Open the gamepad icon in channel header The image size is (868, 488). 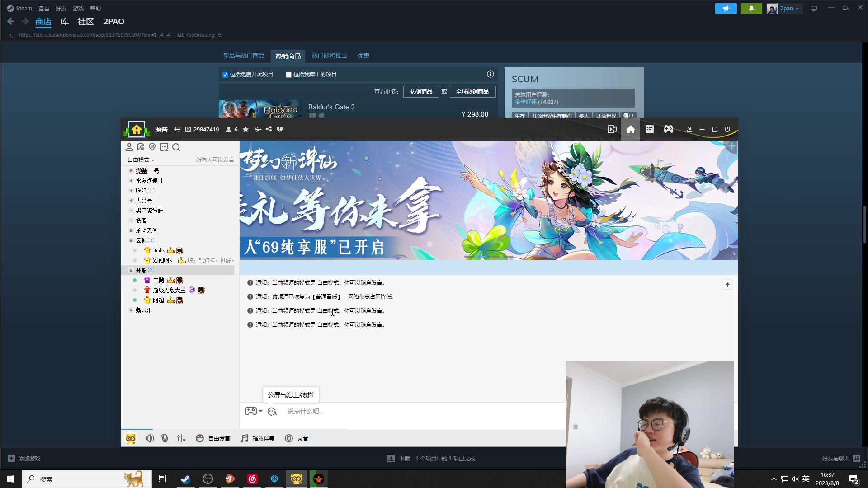click(669, 129)
